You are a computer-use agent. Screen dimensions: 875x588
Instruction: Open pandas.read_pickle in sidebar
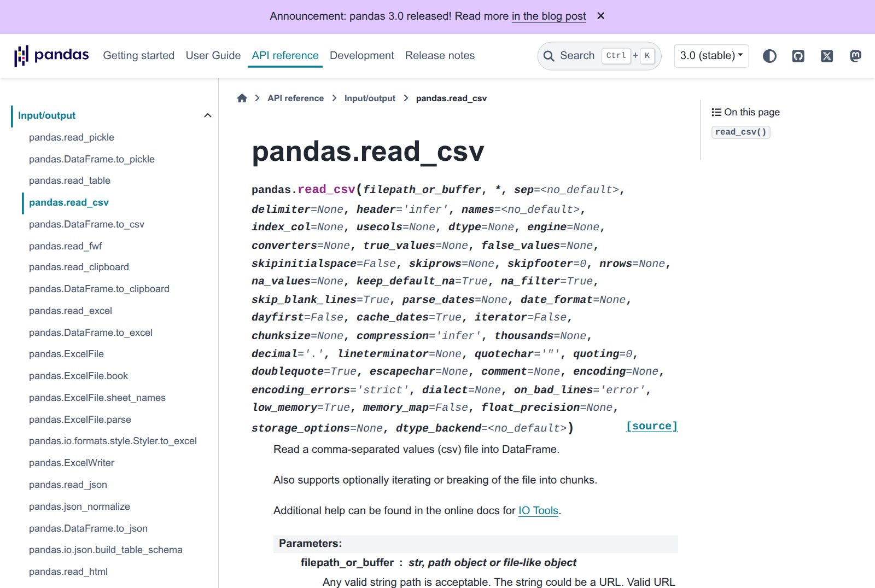[72, 137]
